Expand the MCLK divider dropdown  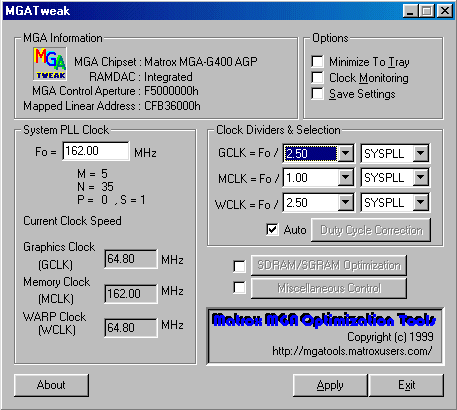click(x=345, y=178)
